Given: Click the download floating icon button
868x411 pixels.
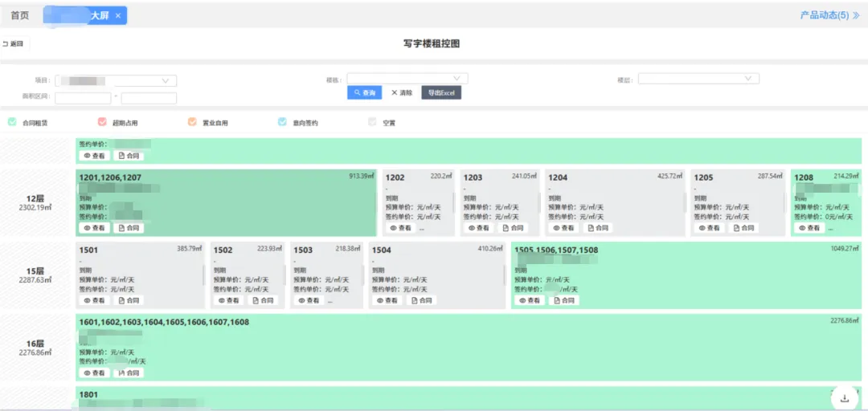Looking at the screenshot, I should [x=844, y=398].
